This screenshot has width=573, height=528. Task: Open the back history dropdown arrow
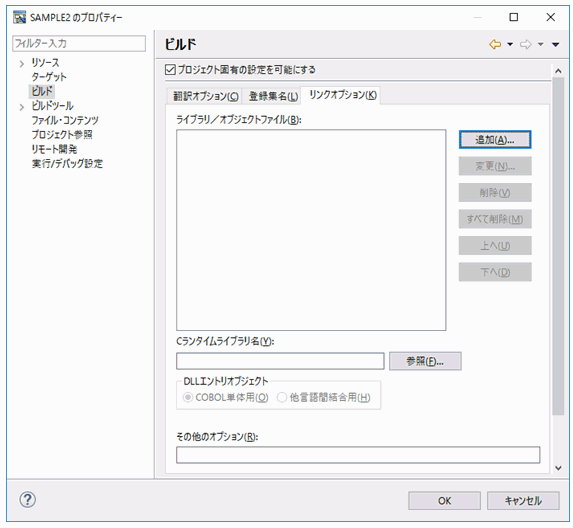(x=510, y=45)
